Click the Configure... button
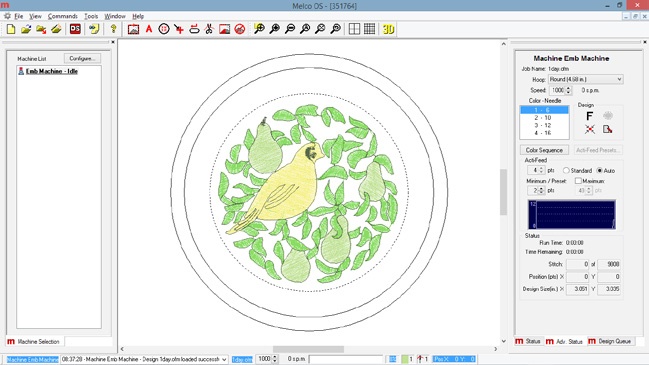The width and height of the screenshot is (649, 365). [82, 58]
